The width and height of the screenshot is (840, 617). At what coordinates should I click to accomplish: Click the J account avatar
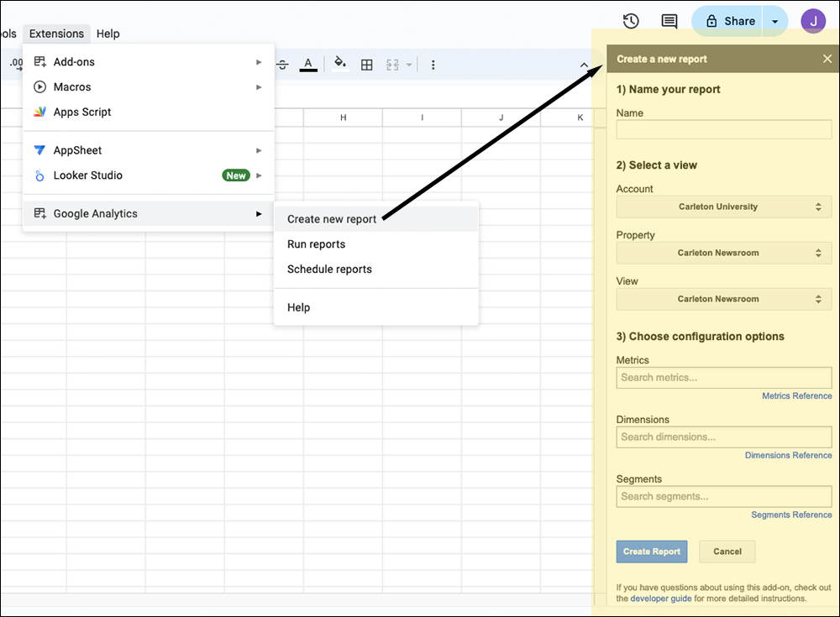coord(813,21)
